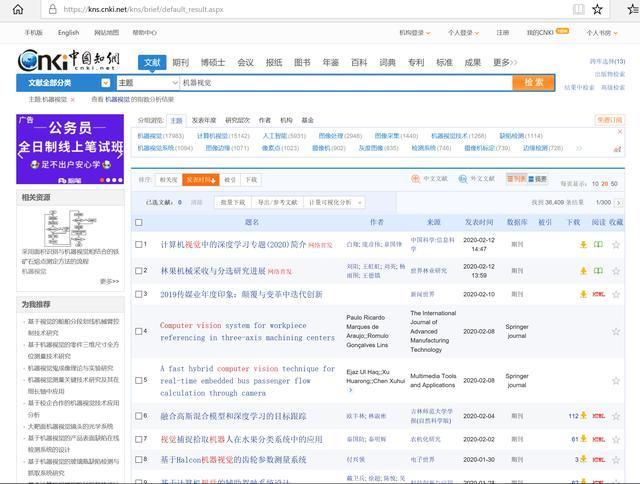Click the HTML reading icon for result 3

pyautogui.click(x=598, y=294)
